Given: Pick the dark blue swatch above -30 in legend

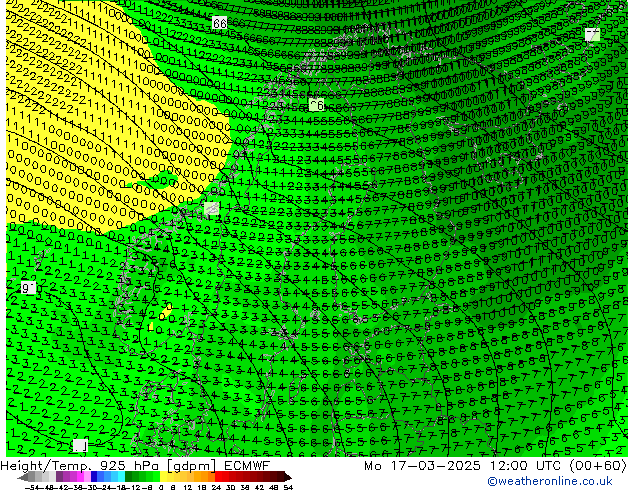Looking at the screenshot, I should click(x=94, y=477).
